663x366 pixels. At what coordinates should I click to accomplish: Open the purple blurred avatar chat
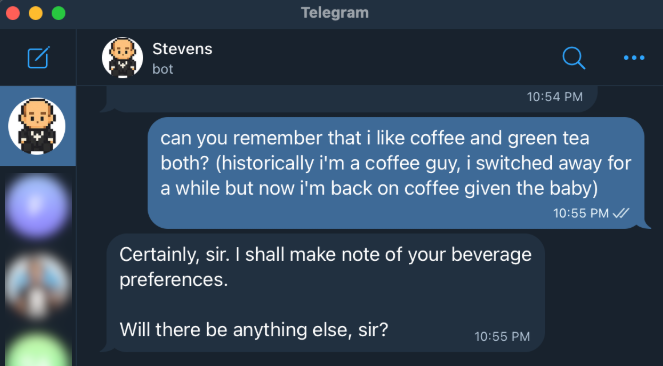pyautogui.click(x=37, y=207)
